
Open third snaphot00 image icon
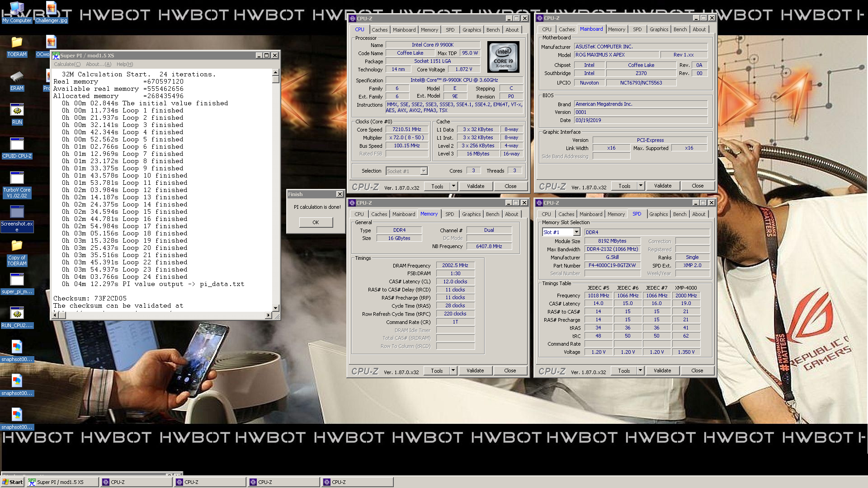[x=17, y=420]
